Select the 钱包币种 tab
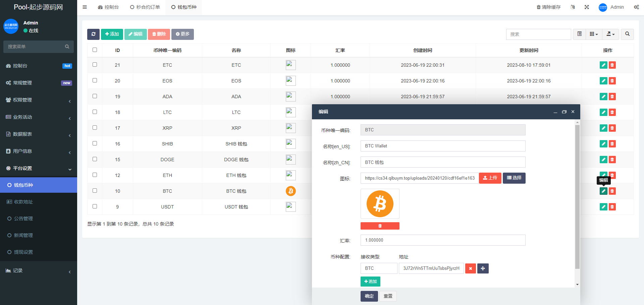Screen dimensions: 644x305 tap(184, 7)
